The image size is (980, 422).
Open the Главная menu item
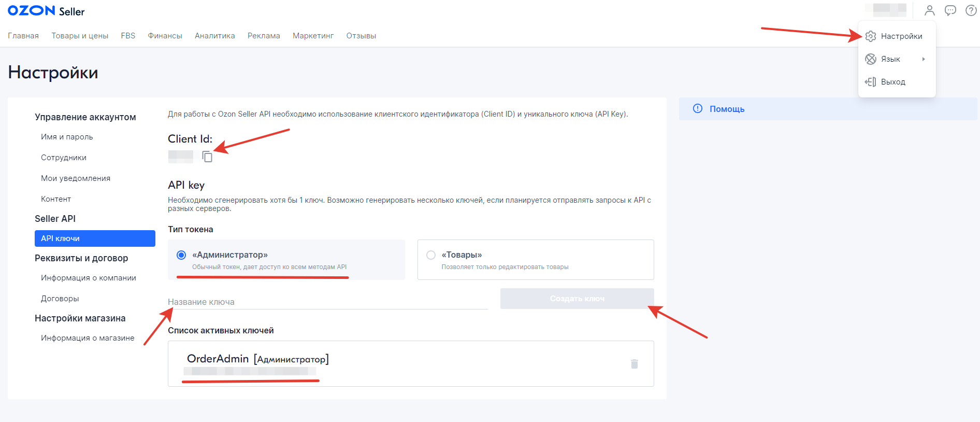coord(23,36)
